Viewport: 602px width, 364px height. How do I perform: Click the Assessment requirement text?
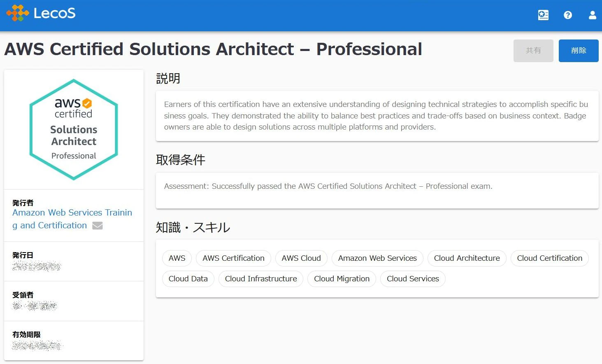point(328,186)
